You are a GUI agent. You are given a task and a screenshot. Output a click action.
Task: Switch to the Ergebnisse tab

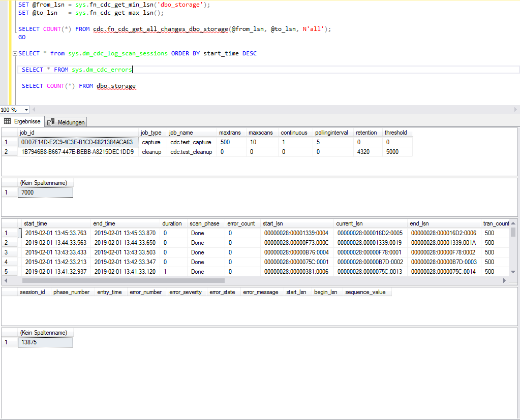22,121
